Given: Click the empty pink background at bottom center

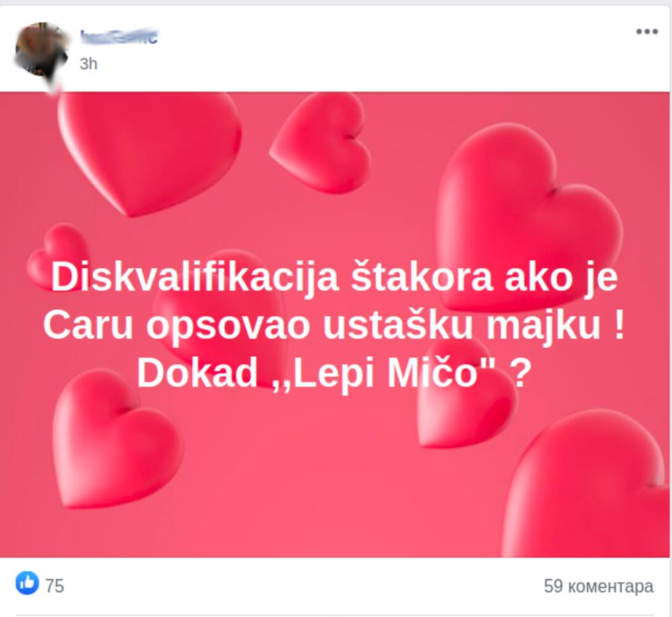Looking at the screenshot, I should 334,506.
